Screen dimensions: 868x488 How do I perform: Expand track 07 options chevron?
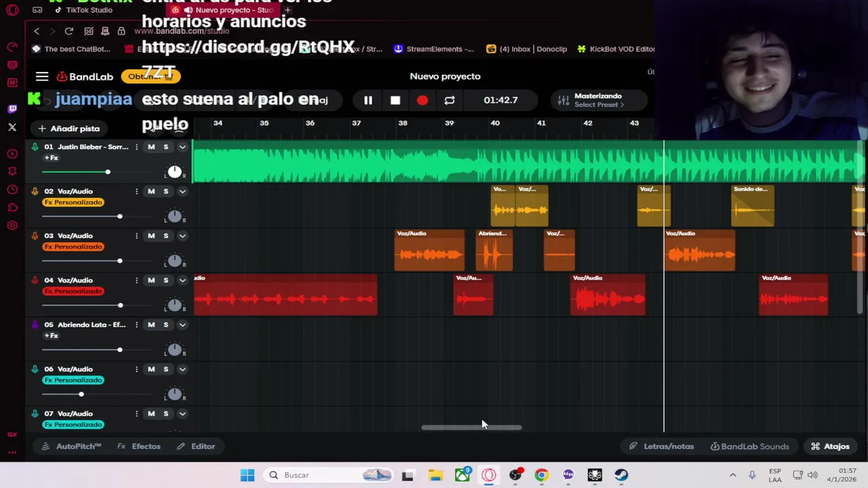pos(182,413)
